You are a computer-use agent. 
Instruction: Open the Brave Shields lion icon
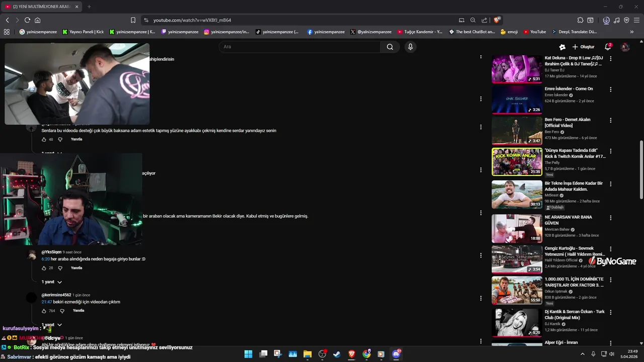[497, 20]
